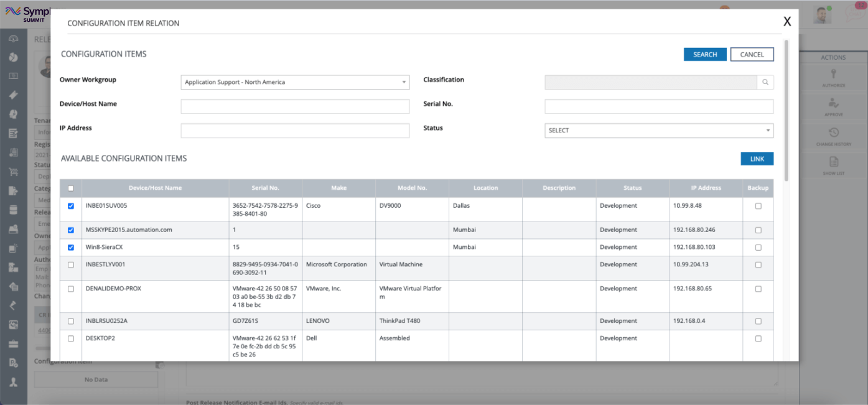Click the Show List document icon
Screen dimensions: 868x405
tap(833, 162)
